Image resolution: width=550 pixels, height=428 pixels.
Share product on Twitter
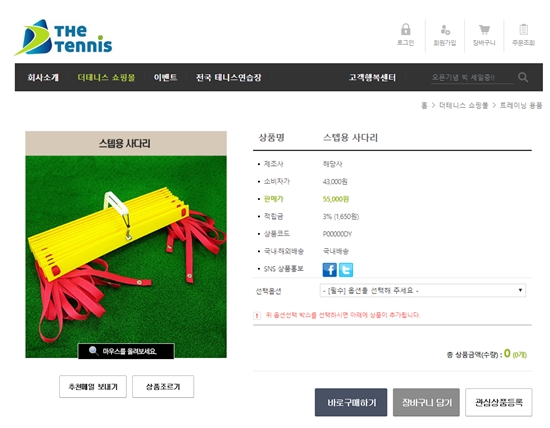[346, 270]
